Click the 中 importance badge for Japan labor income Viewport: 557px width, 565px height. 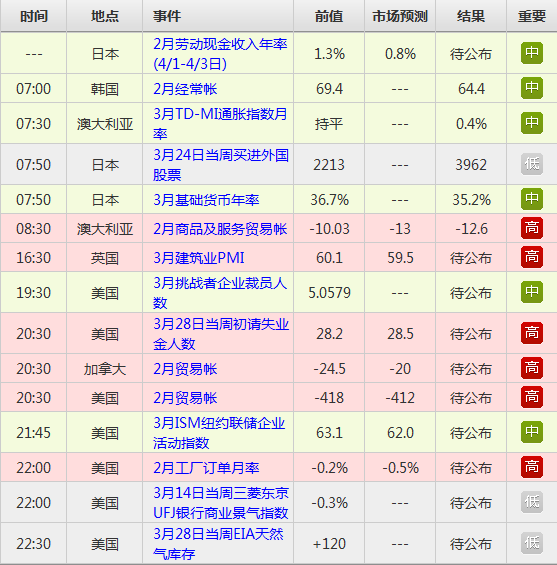531,53
